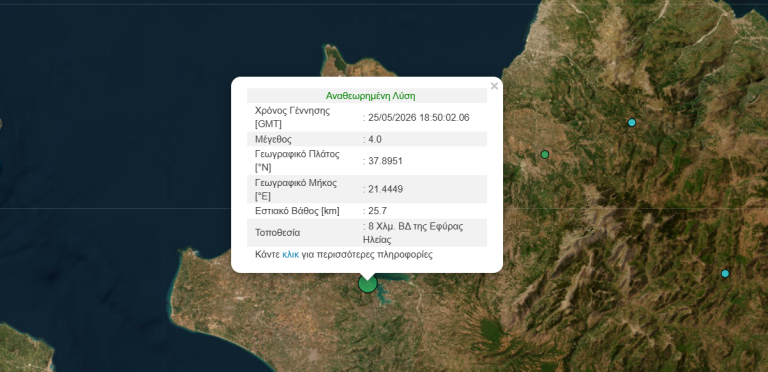Select the 'Εστιακό Βάθος [km]' label
The width and height of the screenshot is (768, 372).
pyautogui.click(x=297, y=211)
